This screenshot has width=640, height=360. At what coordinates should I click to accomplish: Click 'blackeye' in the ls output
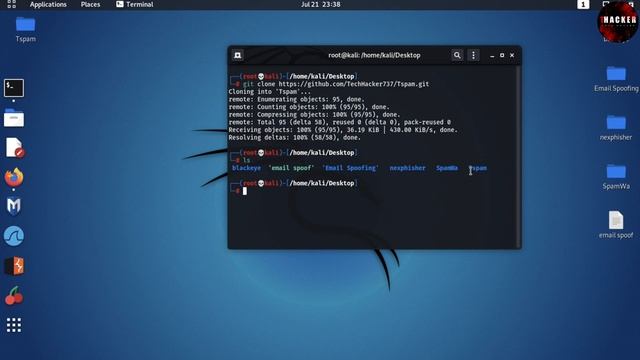(x=246, y=168)
